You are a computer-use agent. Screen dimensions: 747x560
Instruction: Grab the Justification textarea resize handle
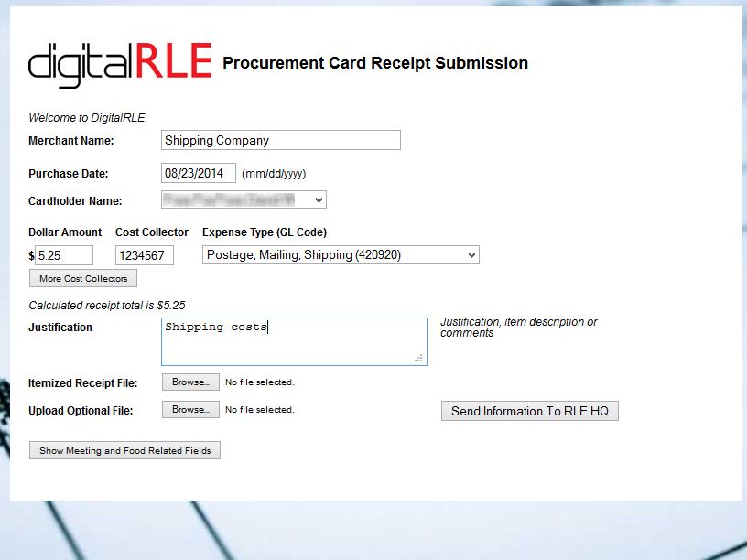419,358
